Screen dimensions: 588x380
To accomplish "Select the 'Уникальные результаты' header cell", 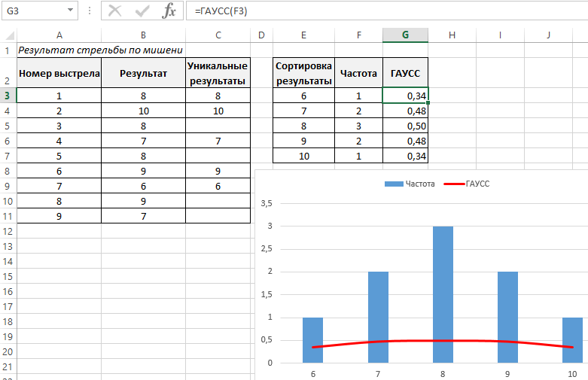I will [218, 73].
